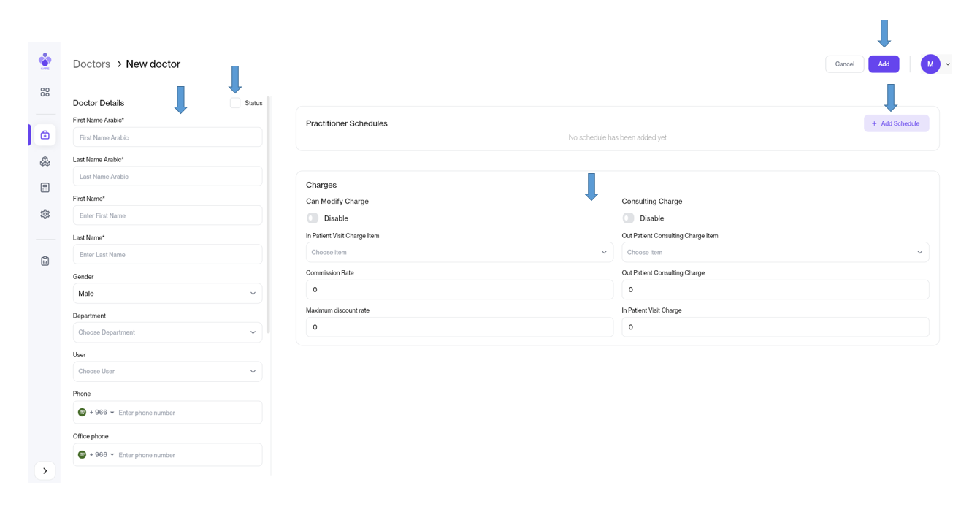Click the First Name Arabic field
980x512 pixels.
click(x=167, y=137)
